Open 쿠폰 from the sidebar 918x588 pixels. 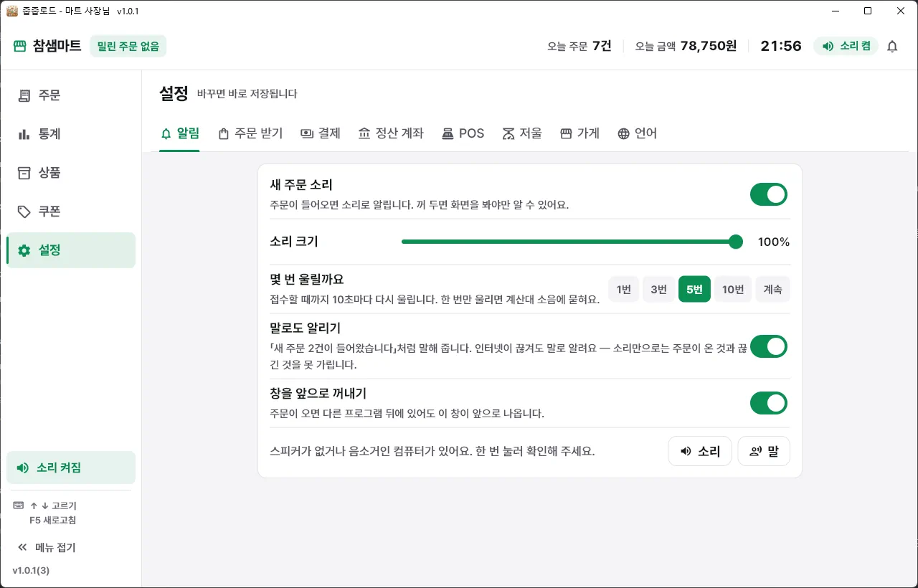click(71, 212)
